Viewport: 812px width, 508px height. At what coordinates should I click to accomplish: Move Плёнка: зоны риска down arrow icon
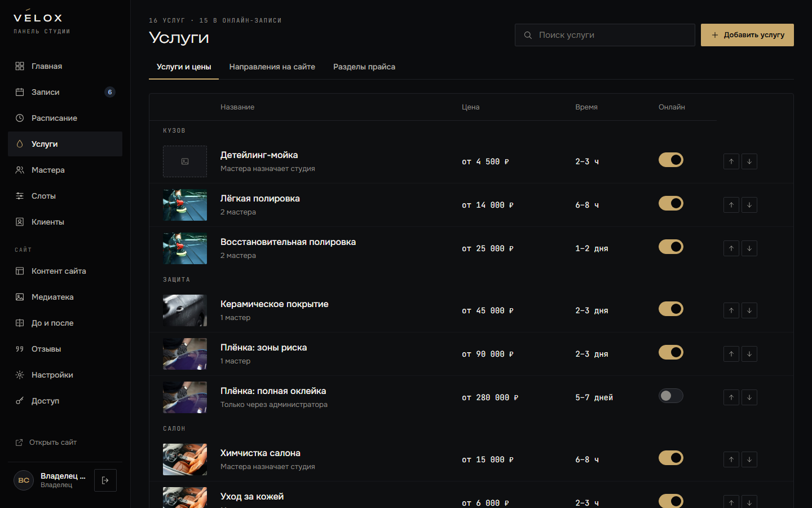tap(749, 354)
